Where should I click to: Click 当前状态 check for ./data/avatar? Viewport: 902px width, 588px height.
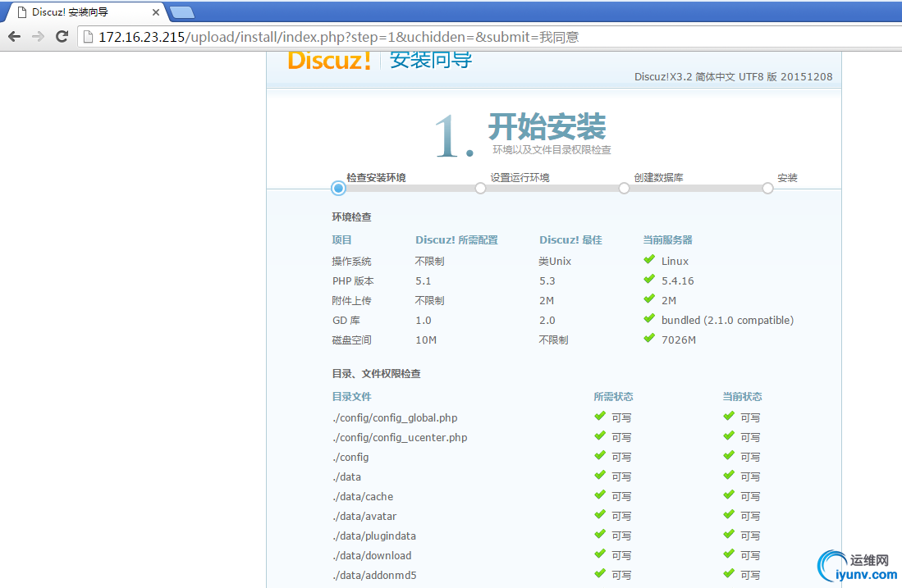(729, 514)
